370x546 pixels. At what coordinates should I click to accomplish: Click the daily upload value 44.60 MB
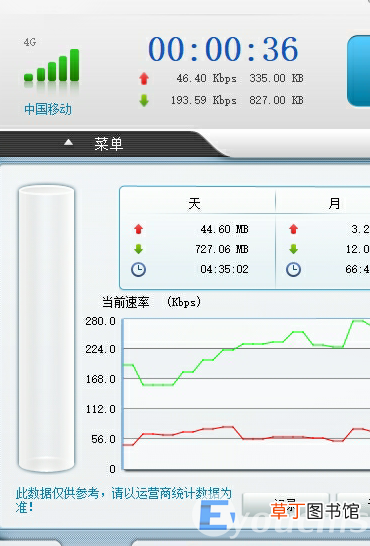[225, 229]
